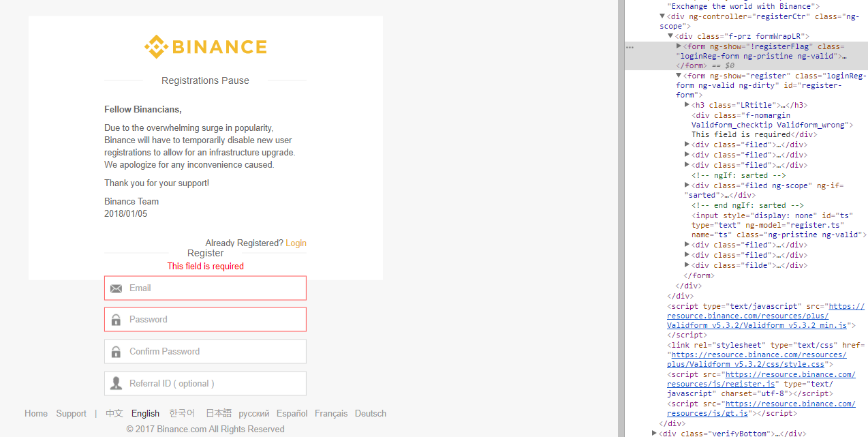Switch language to 中文

coord(114,413)
